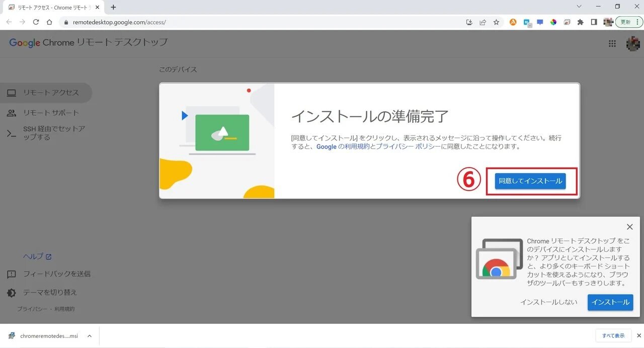Open the tab search dropdown arrow
The image size is (644, 348).
click(x=579, y=7)
